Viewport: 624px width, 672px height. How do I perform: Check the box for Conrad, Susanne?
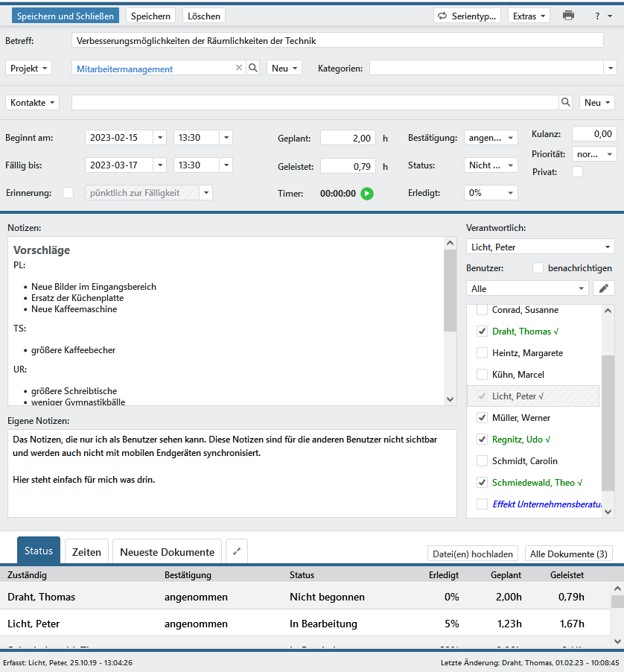tap(482, 310)
